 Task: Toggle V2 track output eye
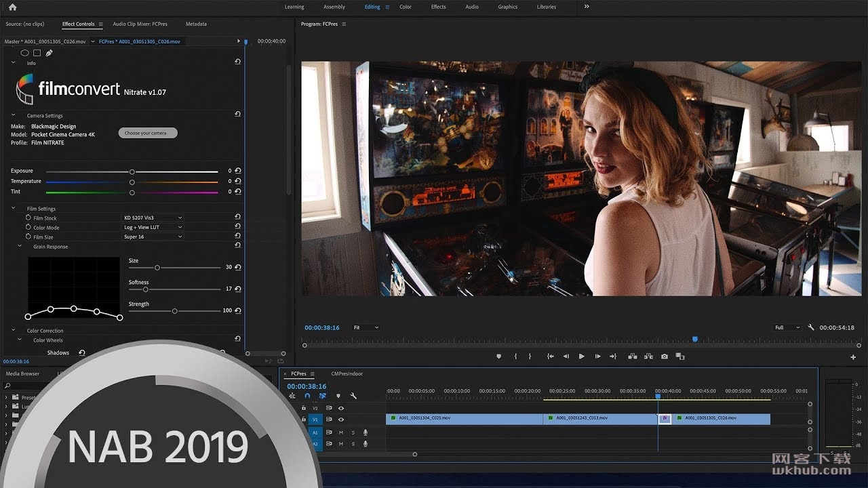[x=340, y=409]
